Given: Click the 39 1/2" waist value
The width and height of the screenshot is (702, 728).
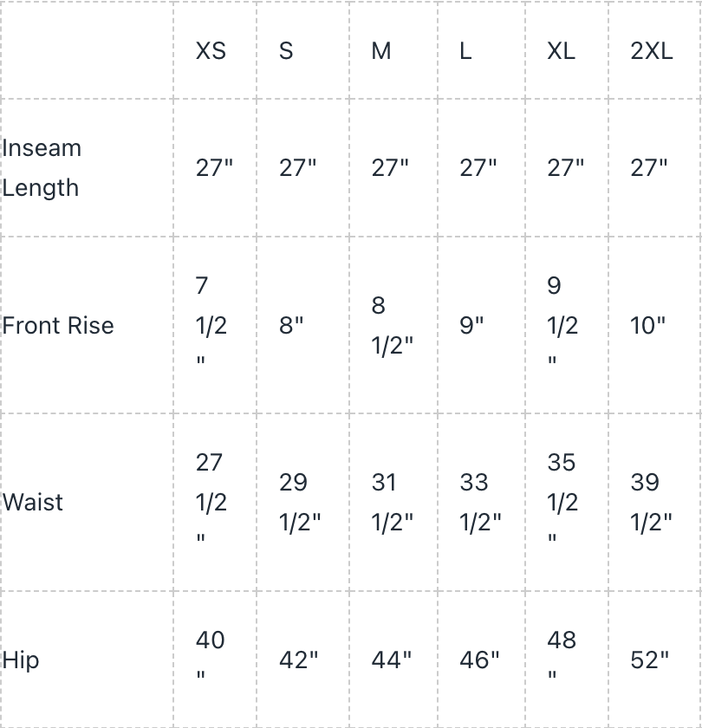Looking at the screenshot, I should pyautogui.click(x=652, y=502).
